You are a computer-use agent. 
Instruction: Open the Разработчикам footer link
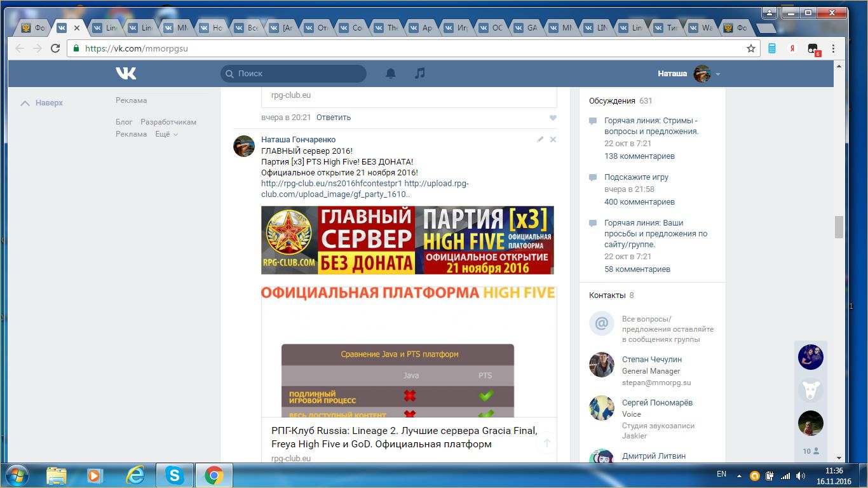(x=168, y=122)
